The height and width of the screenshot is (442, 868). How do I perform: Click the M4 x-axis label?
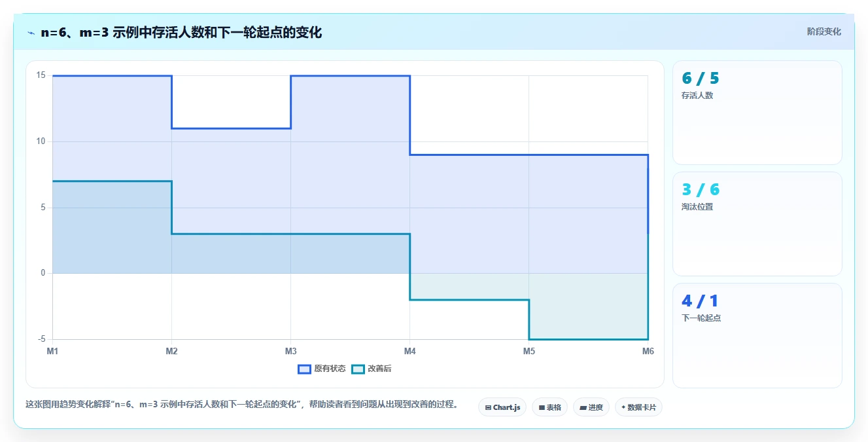[409, 352]
